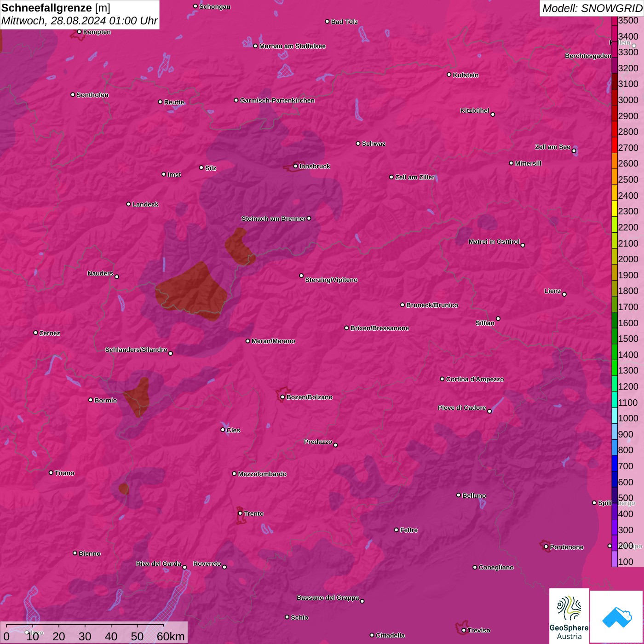Click the Modell: SNOWGRID label
The width and height of the screenshot is (644, 644).
(x=592, y=8)
